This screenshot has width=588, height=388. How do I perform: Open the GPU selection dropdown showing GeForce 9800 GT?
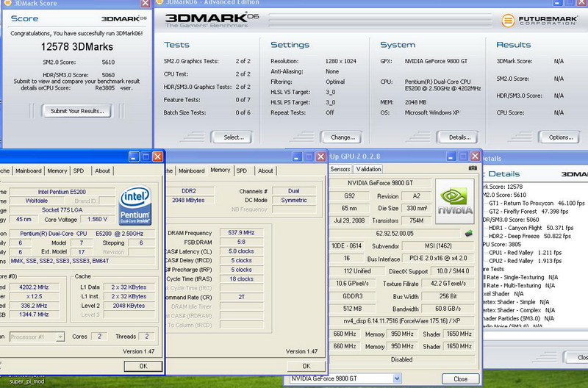coord(345,378)
